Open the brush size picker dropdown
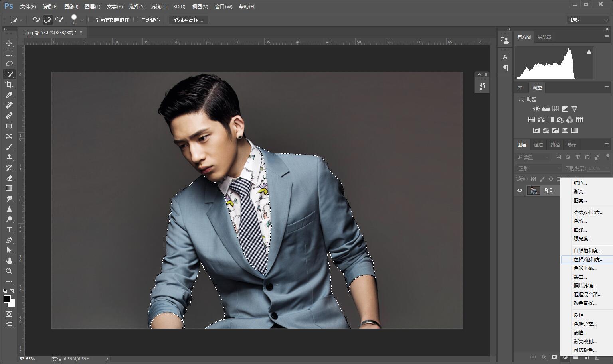The image size is (613, 364). pos(82,20)
